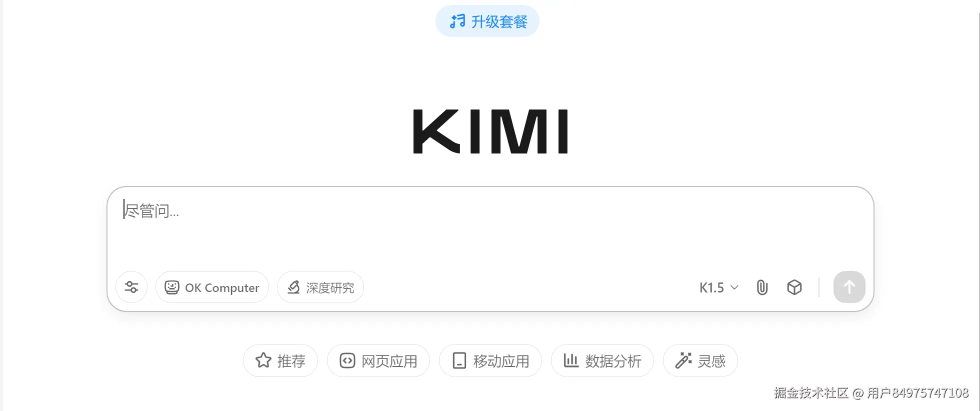Click the phone icon on 移动应用 chip
980x411 pixels.
[459, 360]
